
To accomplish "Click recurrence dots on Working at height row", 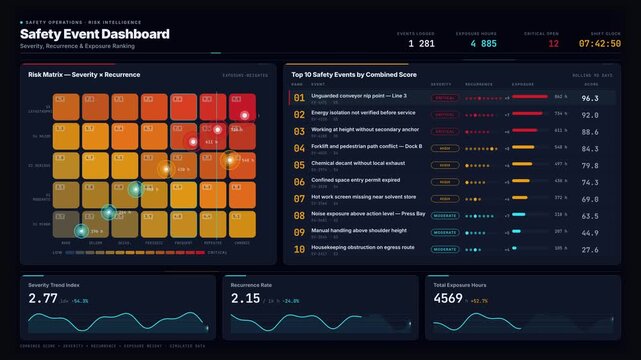I will click(477, 132).
